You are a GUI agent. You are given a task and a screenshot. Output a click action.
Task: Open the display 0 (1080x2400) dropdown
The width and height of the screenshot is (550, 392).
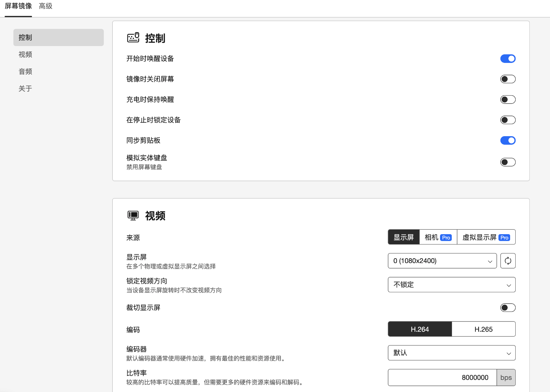(442, 261)
